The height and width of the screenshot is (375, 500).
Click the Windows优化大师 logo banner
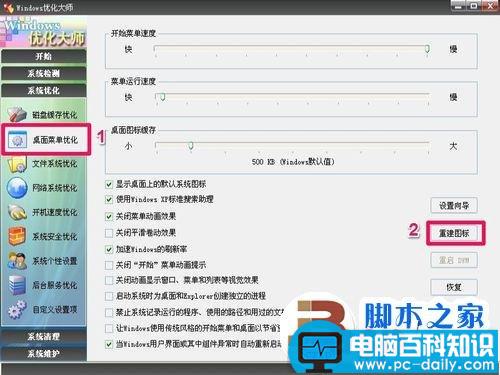point(44,32)
